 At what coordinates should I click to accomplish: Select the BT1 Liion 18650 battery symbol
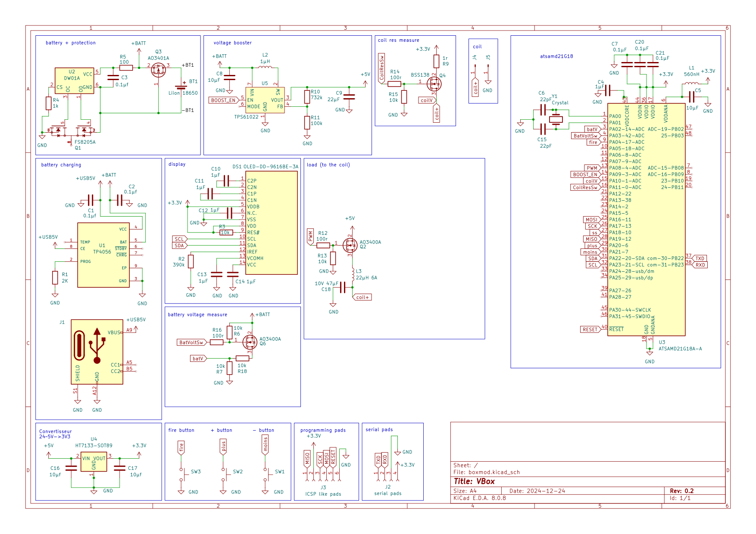[181, 88]
